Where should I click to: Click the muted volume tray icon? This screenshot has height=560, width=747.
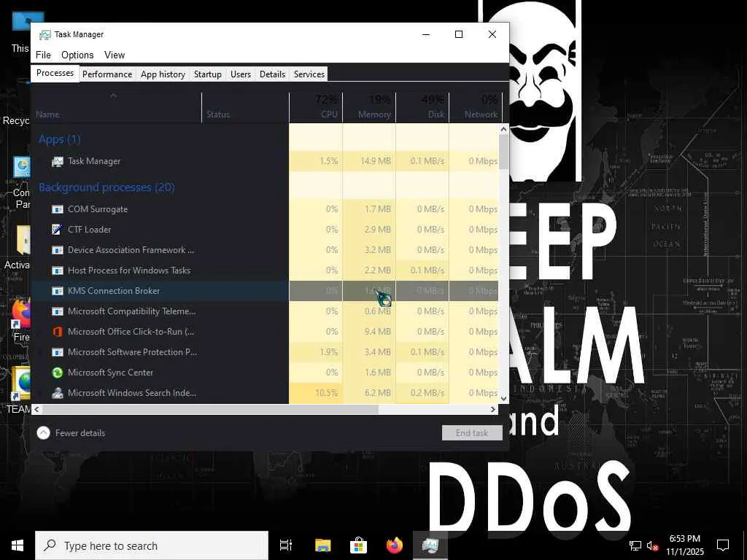(x=653, y=545)
